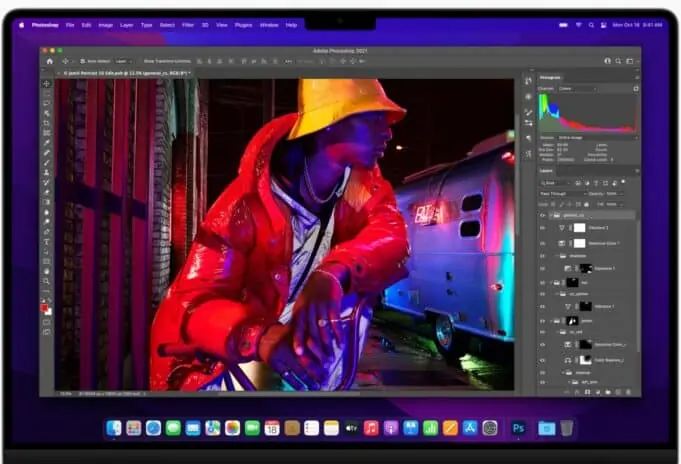Viewport: 681px width, 464px height.
Task: Open the Filter menu
Action: click(x=188, y=25)
